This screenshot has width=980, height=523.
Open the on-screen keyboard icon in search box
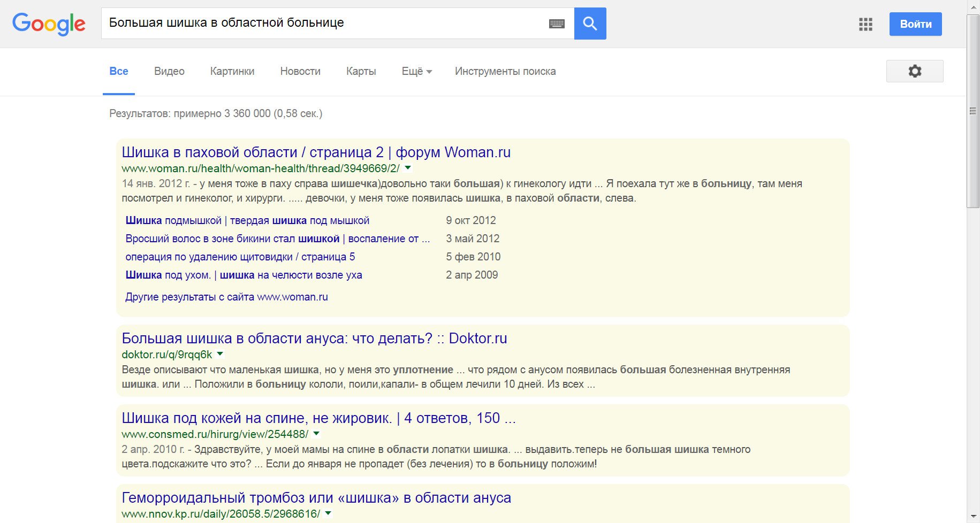(x=557, y=24)
